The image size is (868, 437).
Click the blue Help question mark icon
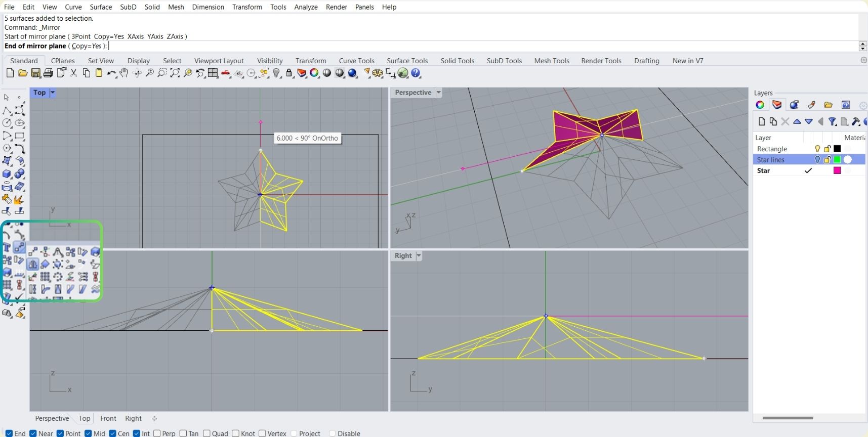coord(416,73)
